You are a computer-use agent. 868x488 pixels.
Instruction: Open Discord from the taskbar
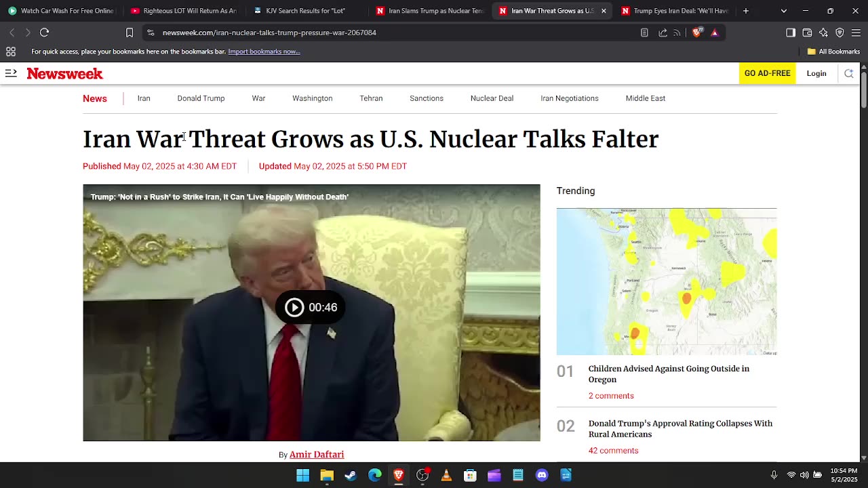click(x=542, y=475)
